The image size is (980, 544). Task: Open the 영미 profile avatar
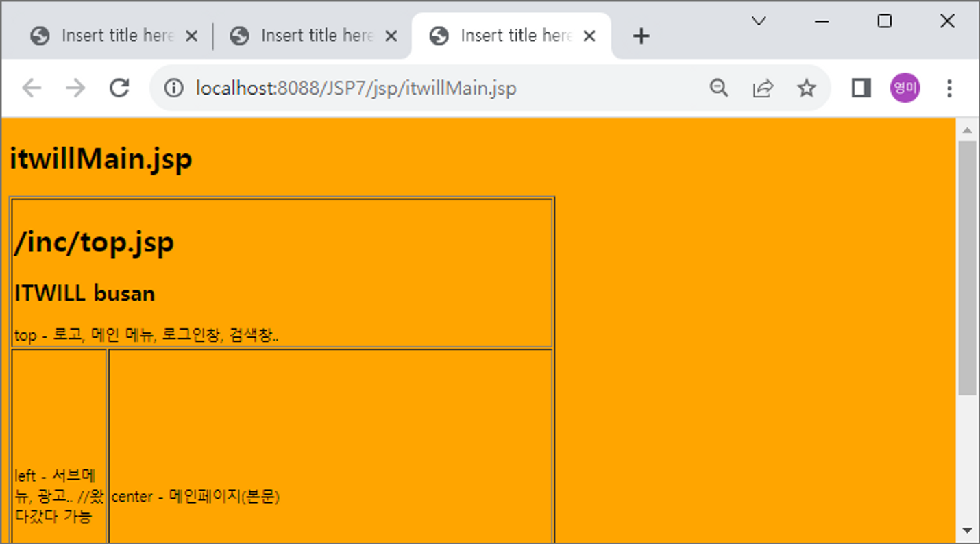(905, 88)
